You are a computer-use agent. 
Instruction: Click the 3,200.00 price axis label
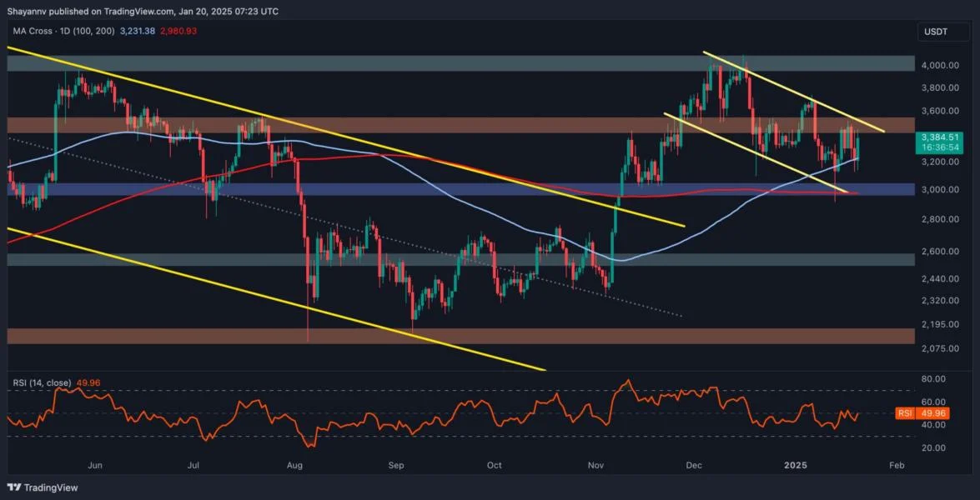(941, 162)
